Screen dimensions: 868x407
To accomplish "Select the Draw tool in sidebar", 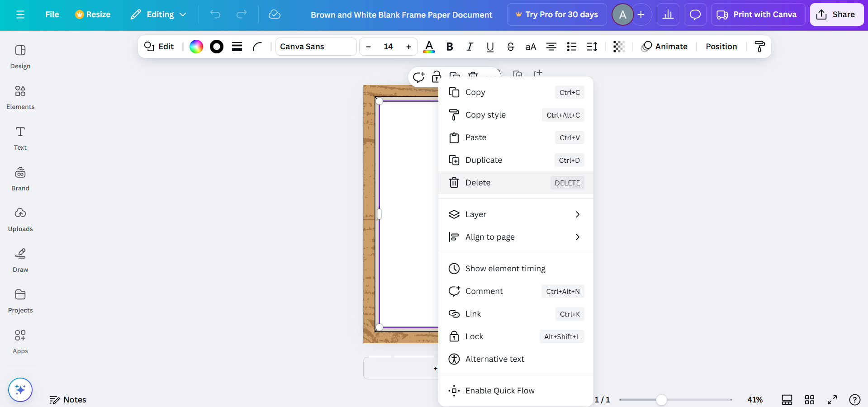I will pyautogui.click(x=20, y=260).
